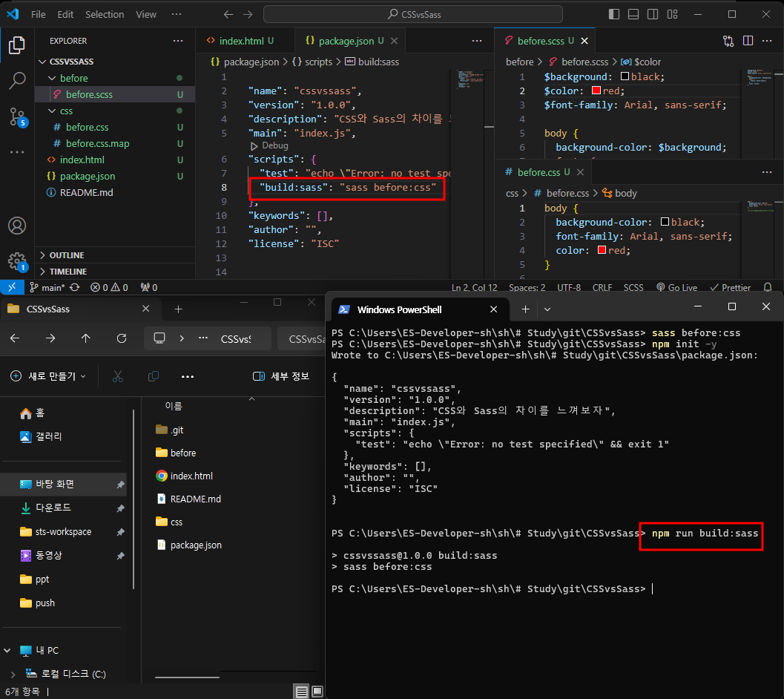
Task: Open View menu in VS Code
Action: (146, 15)
